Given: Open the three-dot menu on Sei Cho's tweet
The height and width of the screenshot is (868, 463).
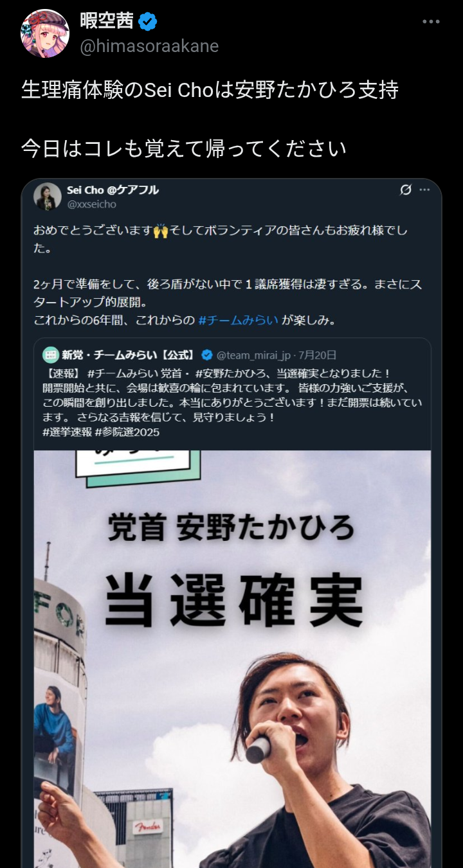Looking at the screenshot, I should [424, 190].
